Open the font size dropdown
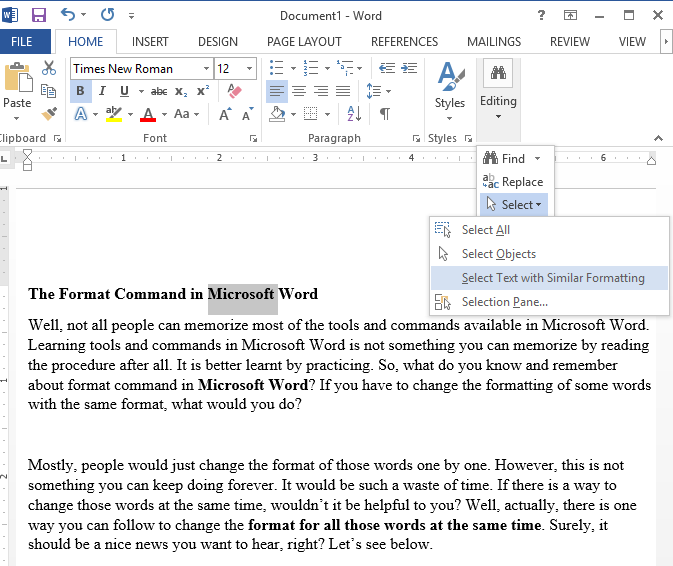 pos(249,69)
